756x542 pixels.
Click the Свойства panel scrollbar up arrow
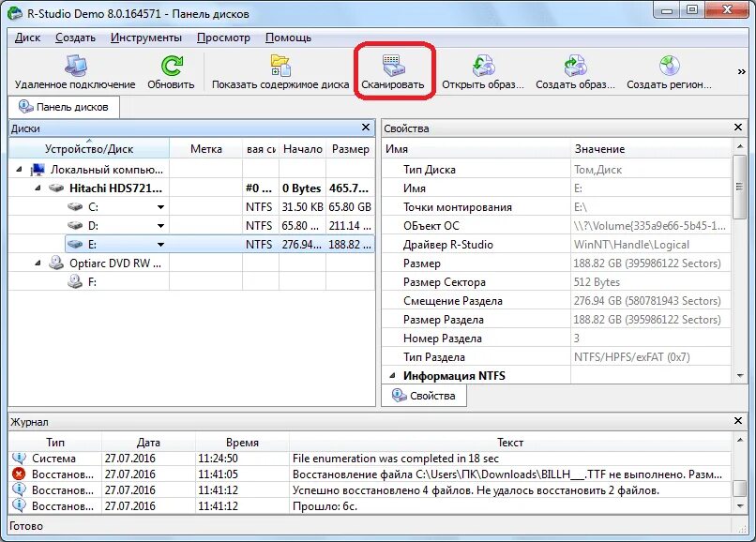click(x=739, y=145)
